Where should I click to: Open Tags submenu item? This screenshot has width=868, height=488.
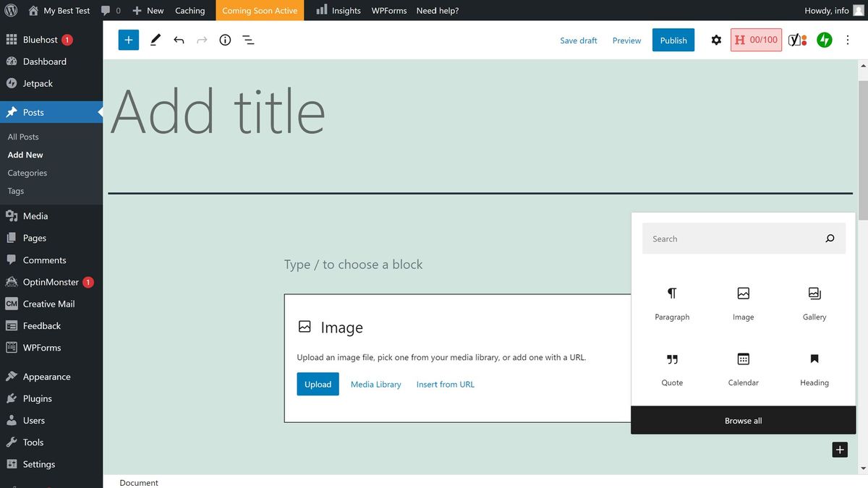[16, 191]
